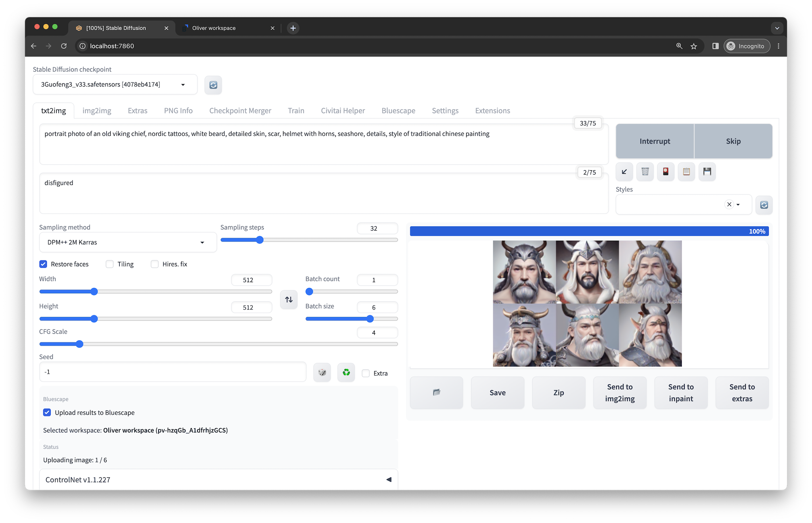The image size is (812, 523).
Task: Click the read generation parameters arrow icon
Action: click(624, 172)
